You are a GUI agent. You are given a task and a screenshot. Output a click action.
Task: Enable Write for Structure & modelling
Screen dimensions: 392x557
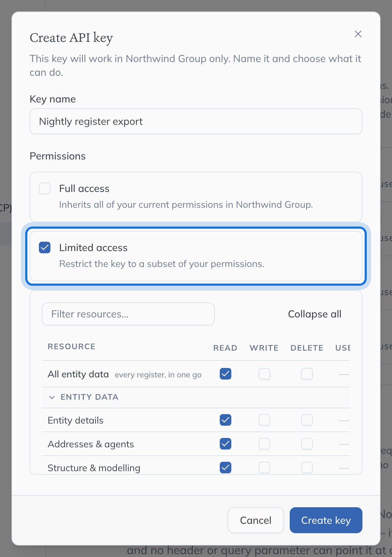[264, 468]
